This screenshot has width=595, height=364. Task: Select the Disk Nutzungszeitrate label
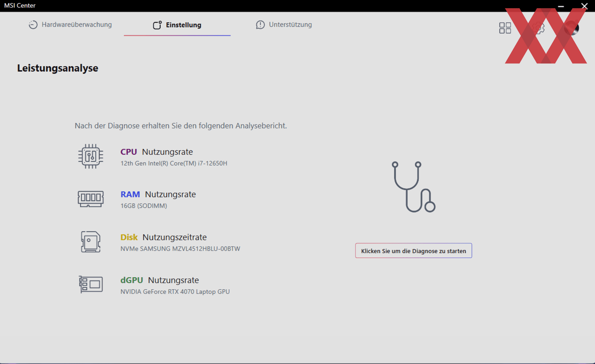[163, 237]
